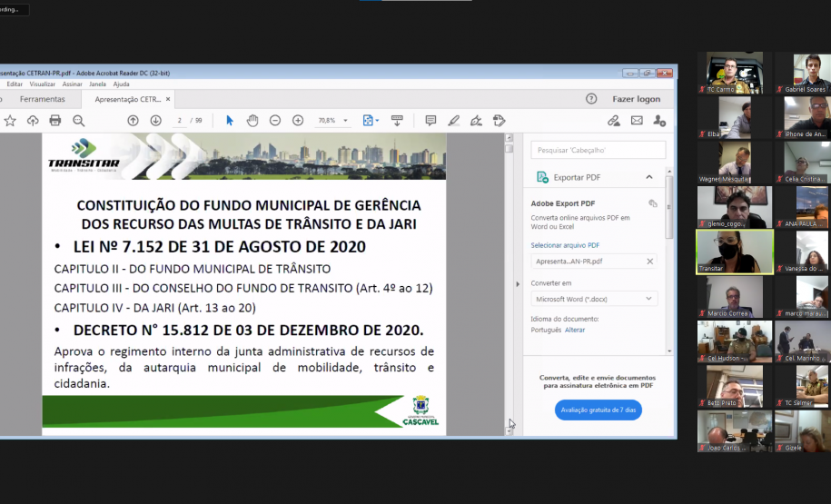Expand the Microsoft Word (*.docx) format dropdown
The height and width of the screenshot is (504, 831).
pos(594,299)
